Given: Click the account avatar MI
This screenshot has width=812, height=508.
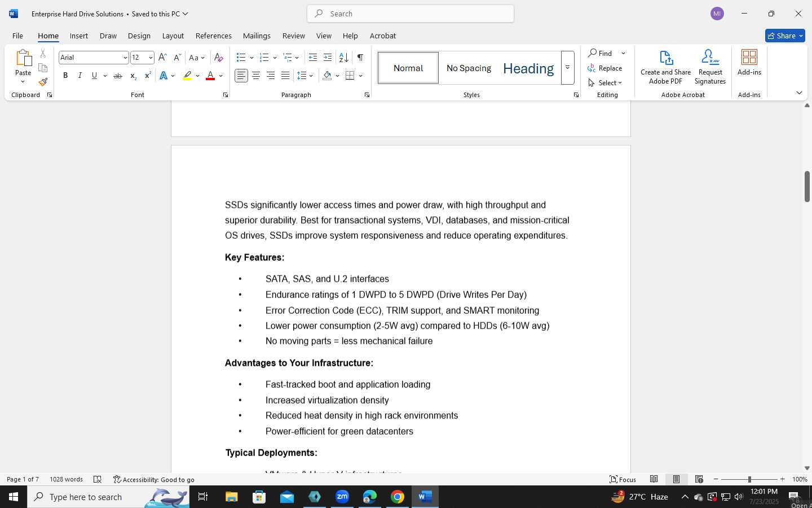Looking at the screenshot, I should 717,14.
